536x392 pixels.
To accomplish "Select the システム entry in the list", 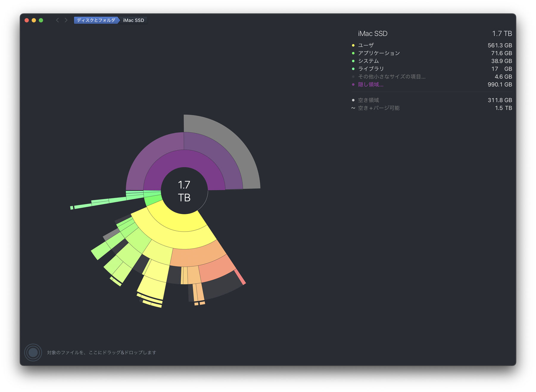I will [x=368, y=61].
